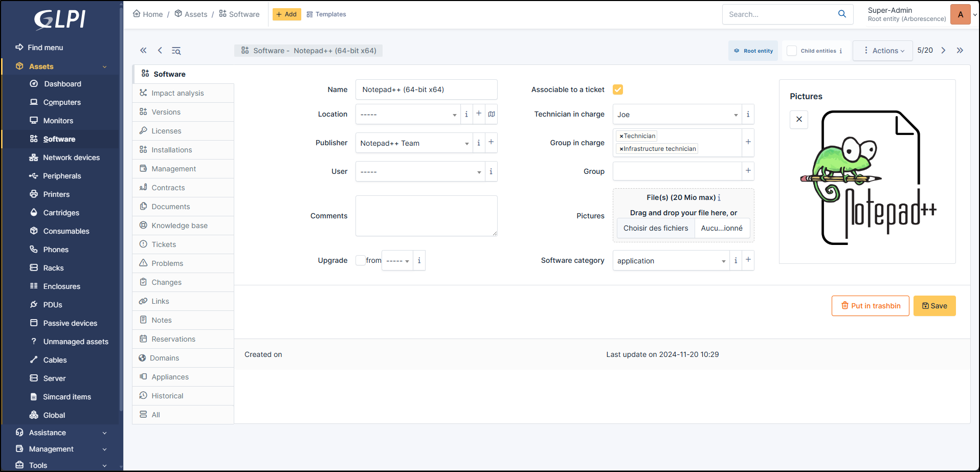Select Computers in the sidebar menu

pos(62,102)
